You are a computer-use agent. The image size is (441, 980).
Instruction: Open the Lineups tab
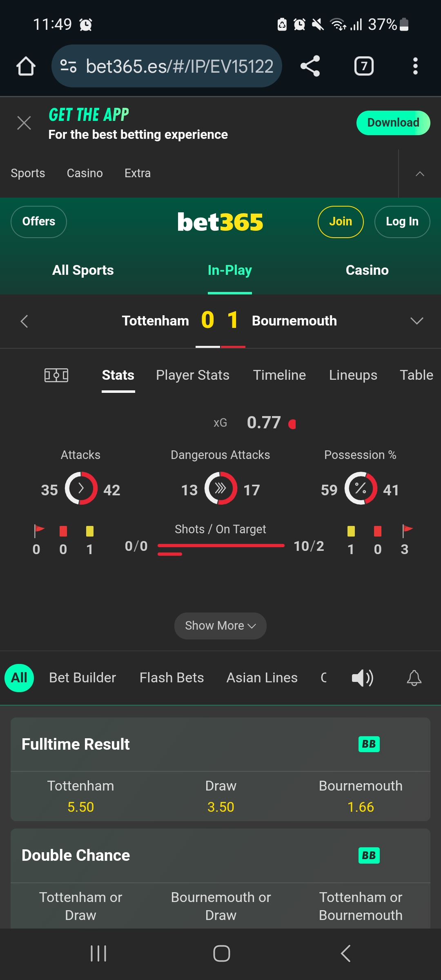click(x=353, y=375)
